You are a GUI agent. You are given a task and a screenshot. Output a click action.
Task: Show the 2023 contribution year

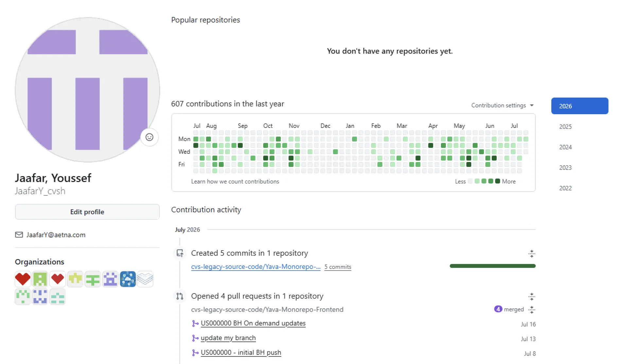pyautogui.click(x=566, y=168)
